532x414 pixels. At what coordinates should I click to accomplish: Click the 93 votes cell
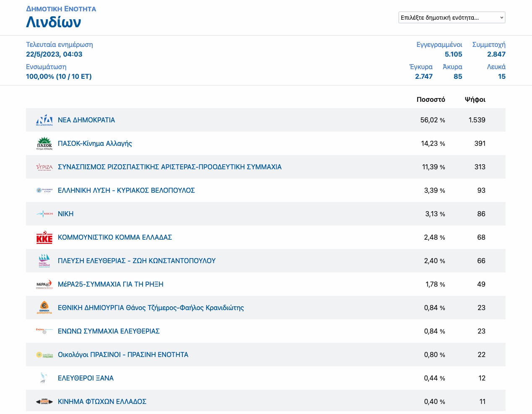click(x=481, y=190)
